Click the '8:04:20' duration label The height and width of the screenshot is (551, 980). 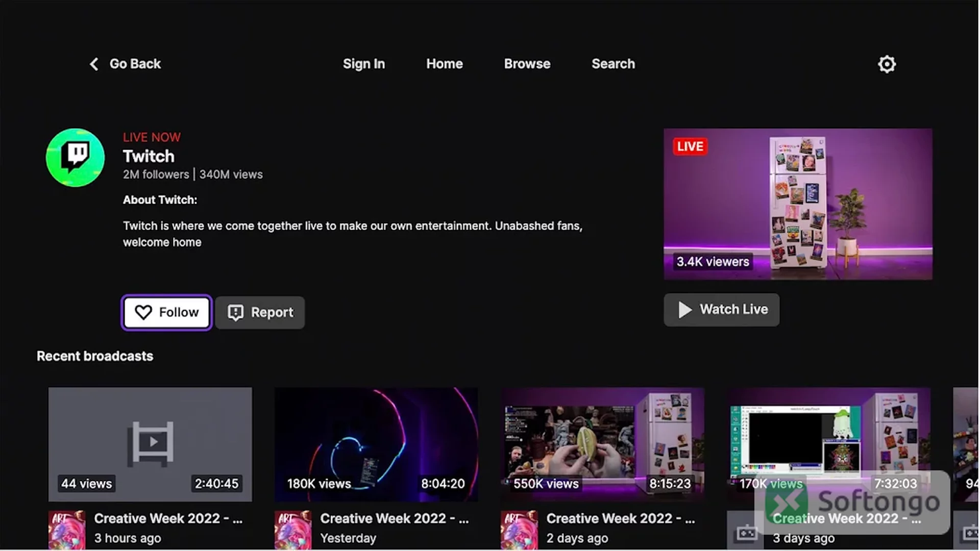point(443,484)
